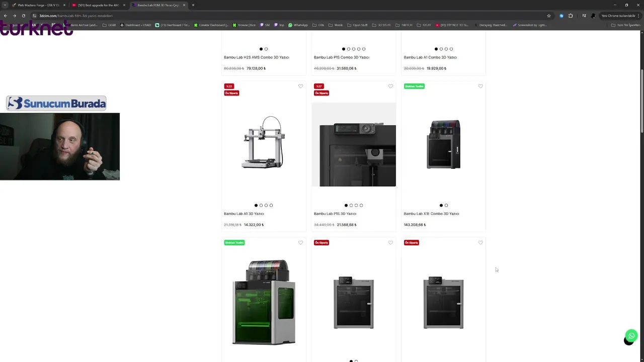The height and width of the screenshot is (362, 644).
Task: Open the Top Twitch bookmark
Action: pyautogui.click(x=279, y=25)
